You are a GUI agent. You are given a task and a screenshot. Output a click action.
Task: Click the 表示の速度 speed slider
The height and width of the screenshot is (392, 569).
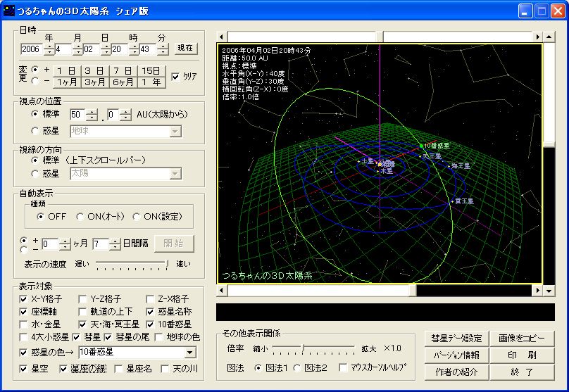tap(132, 264)
